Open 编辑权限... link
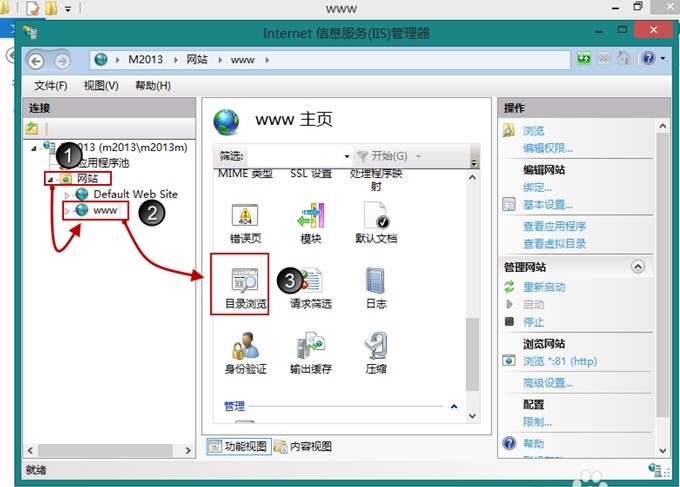 548,148
